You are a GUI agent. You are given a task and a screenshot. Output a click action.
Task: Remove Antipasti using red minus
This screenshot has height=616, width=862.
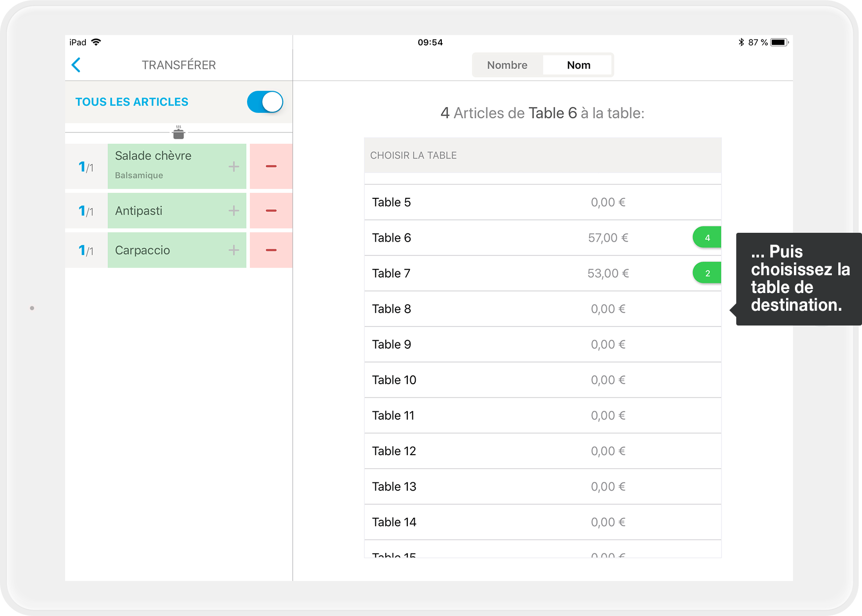271,211
